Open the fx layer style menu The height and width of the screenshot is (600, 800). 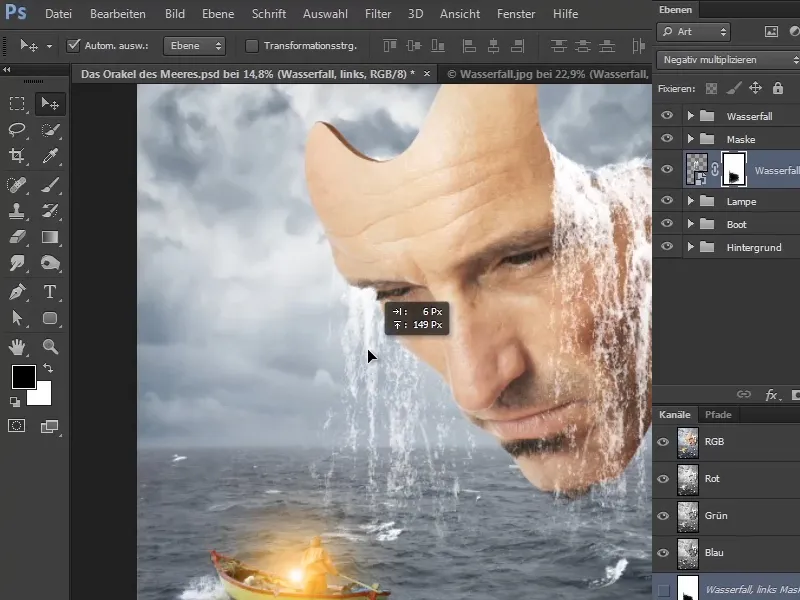[x=772, y=394]
